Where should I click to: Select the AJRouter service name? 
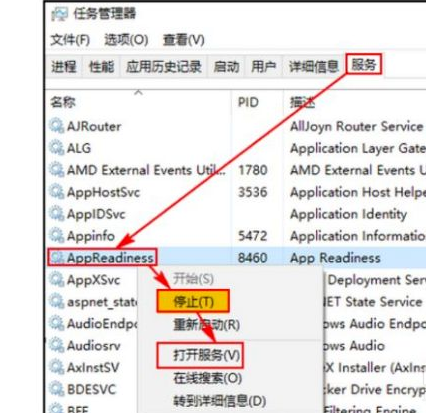click(x=94, y=126)
